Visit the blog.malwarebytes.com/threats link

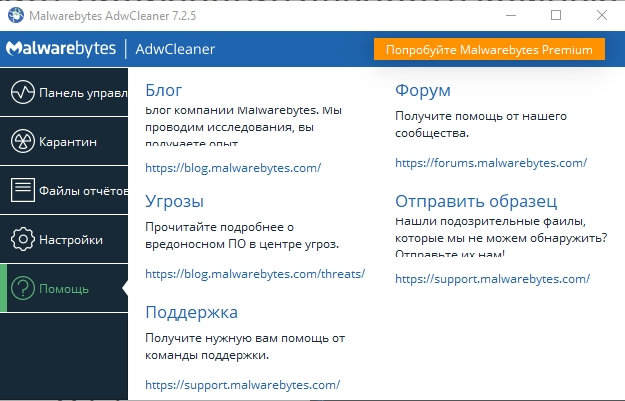click(x=255, y=274)
